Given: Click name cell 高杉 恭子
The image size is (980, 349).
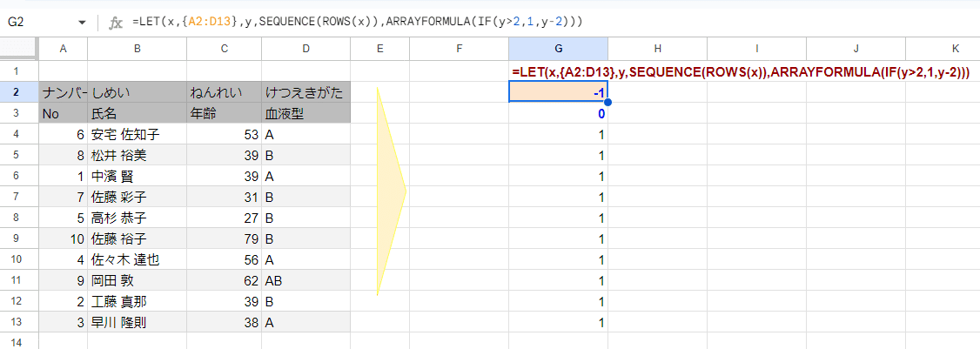Looking at the screenshot, I should (x=137, y=218).
